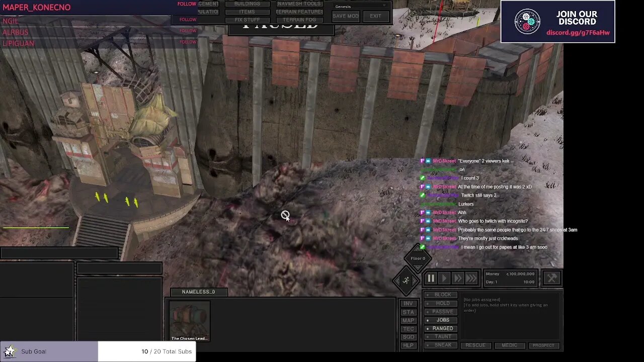Click the Day: 1 time readout
The image size is (644, 362).
510,282
